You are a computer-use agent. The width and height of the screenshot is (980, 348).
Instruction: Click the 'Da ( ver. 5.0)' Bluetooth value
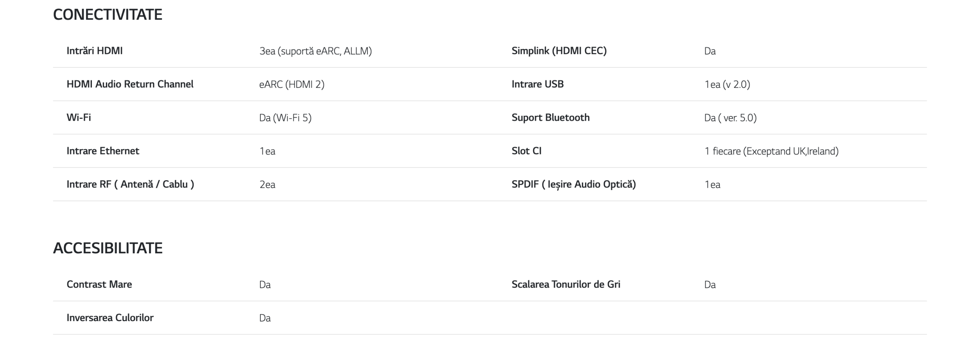pyautogui.click(x=730, y=118)
